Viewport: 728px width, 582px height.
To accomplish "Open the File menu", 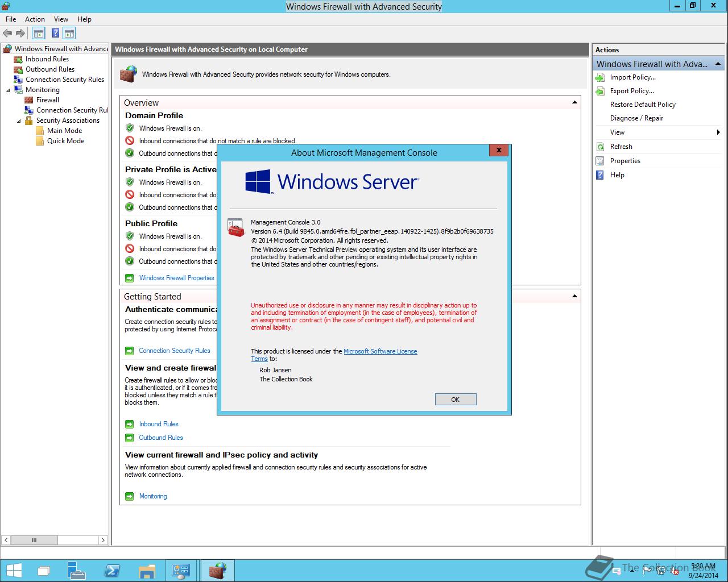I will point(11,19).
